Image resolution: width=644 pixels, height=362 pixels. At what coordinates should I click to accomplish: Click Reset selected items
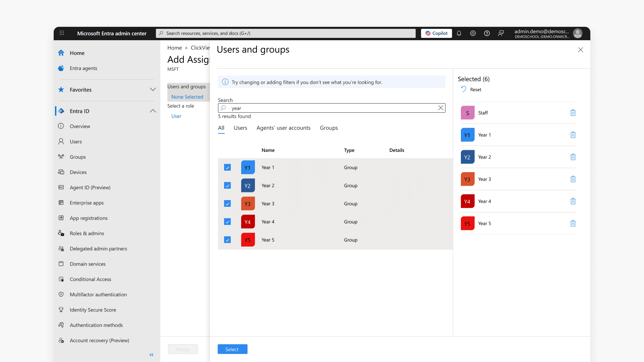click(x=471, y=89)
